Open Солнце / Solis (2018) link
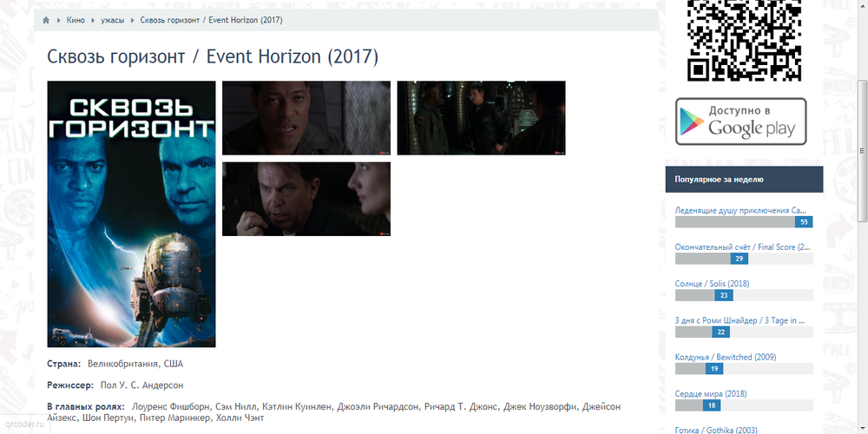Viewport: 868px width, 434px height. click(712, 284)
